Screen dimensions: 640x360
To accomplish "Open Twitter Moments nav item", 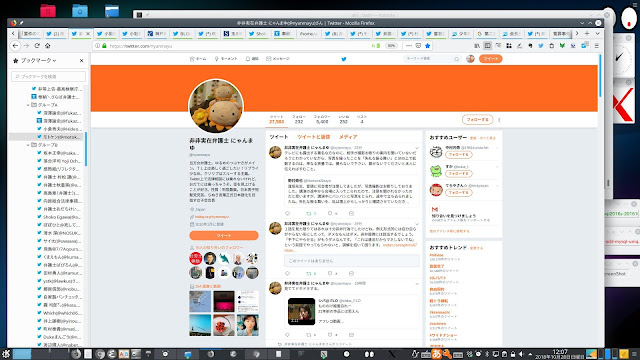I will [226, 59].
